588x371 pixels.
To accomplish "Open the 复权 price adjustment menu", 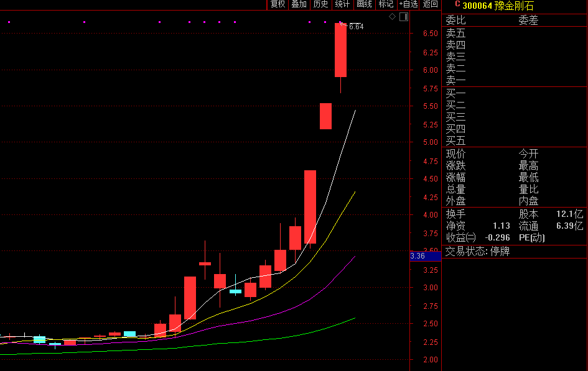I will coord(278,4).
